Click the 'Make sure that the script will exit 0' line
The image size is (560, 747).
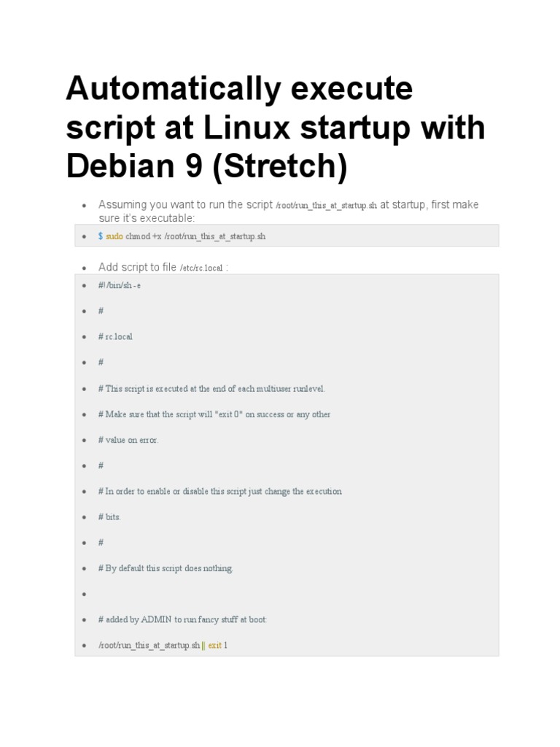click(x=214, y=414)
